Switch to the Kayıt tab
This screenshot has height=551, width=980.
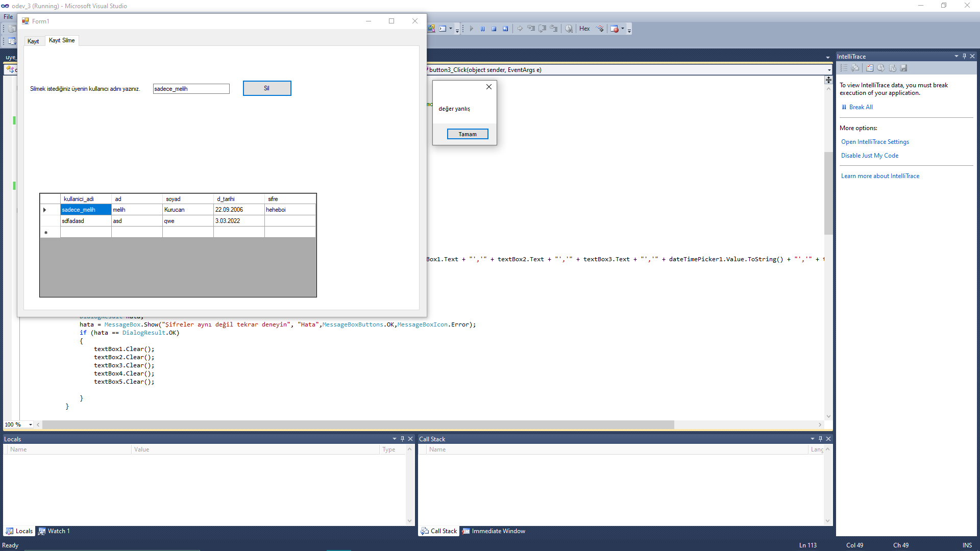click(x=33, y=41)
